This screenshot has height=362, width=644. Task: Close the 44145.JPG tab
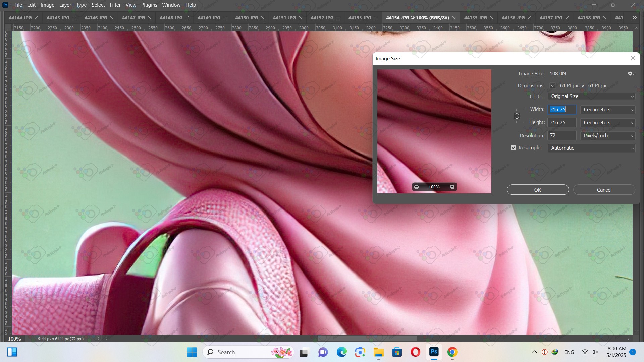(x=74, y=18)
